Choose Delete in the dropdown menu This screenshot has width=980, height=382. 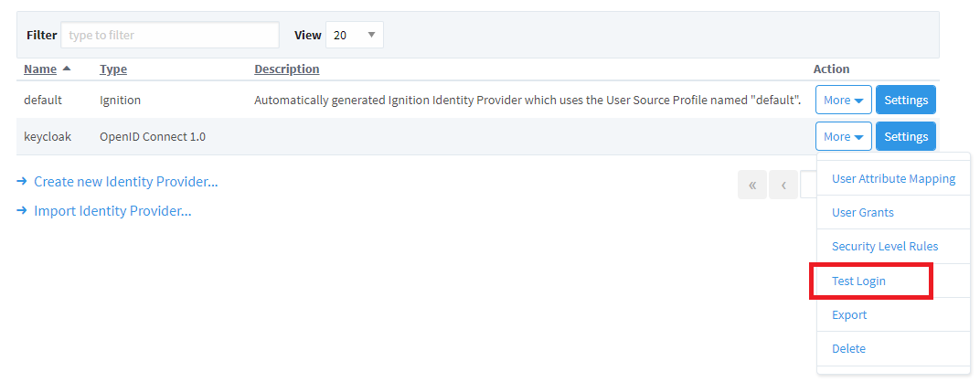(x=848, y=348)
